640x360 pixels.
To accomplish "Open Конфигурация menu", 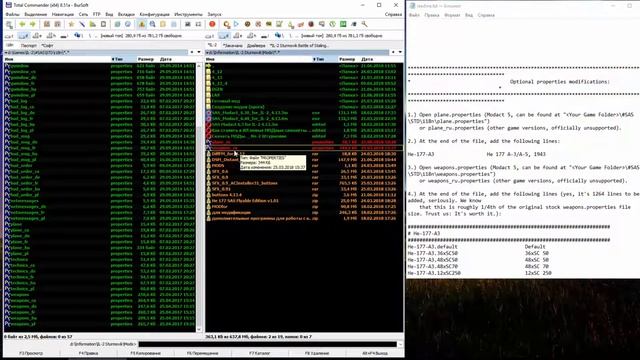I will click(x=154, y=14).
